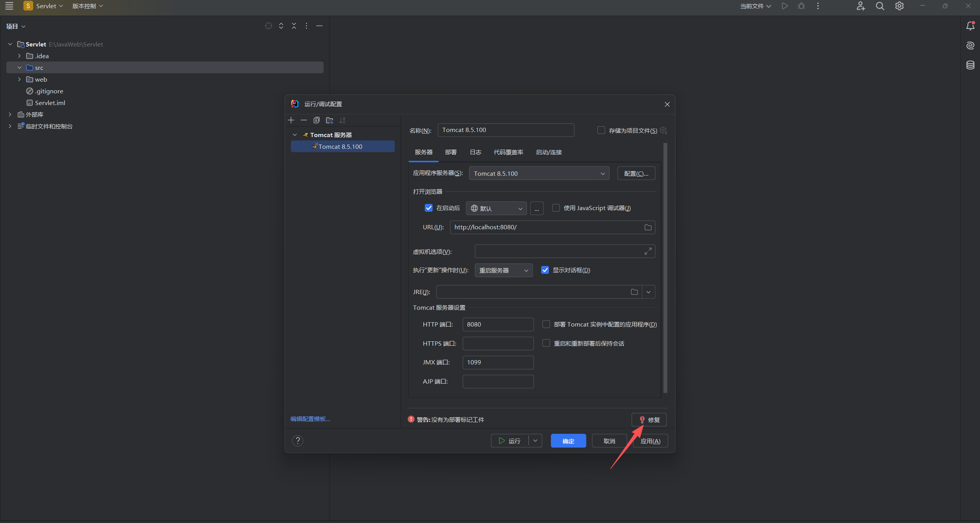Uncheck the after launch checkbox
This screenshot has width=980, height=523.
click(429, 208)
